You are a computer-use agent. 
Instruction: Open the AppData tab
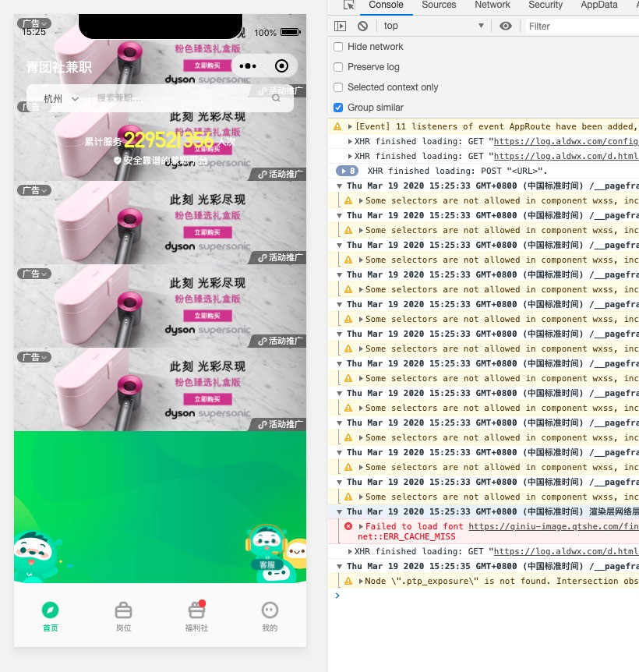click(x=598, y=5)
